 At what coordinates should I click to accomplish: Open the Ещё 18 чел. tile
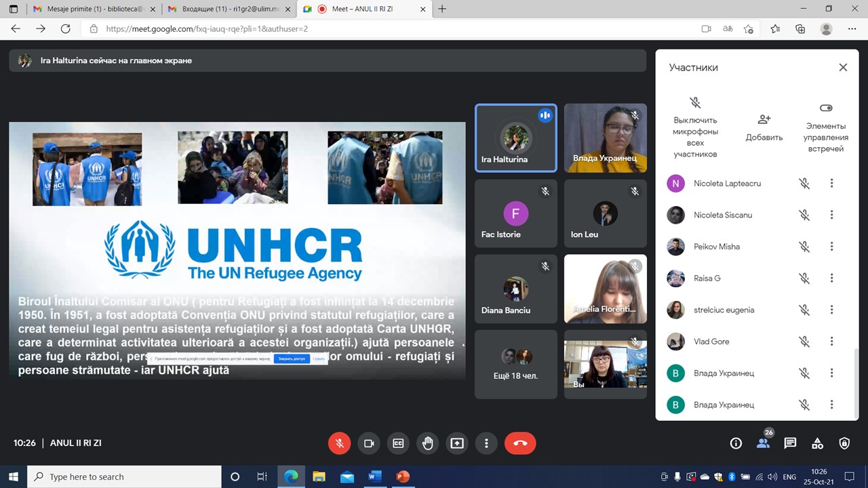click(516, 365)
